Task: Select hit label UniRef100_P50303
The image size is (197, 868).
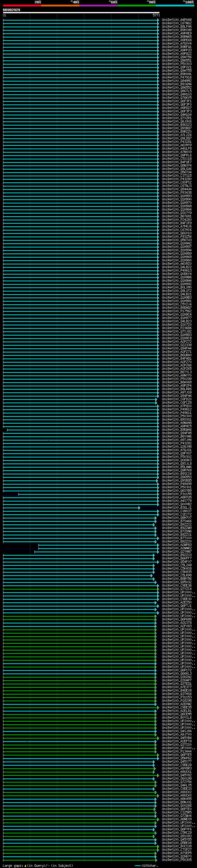Action: click(x=176, y=64)
